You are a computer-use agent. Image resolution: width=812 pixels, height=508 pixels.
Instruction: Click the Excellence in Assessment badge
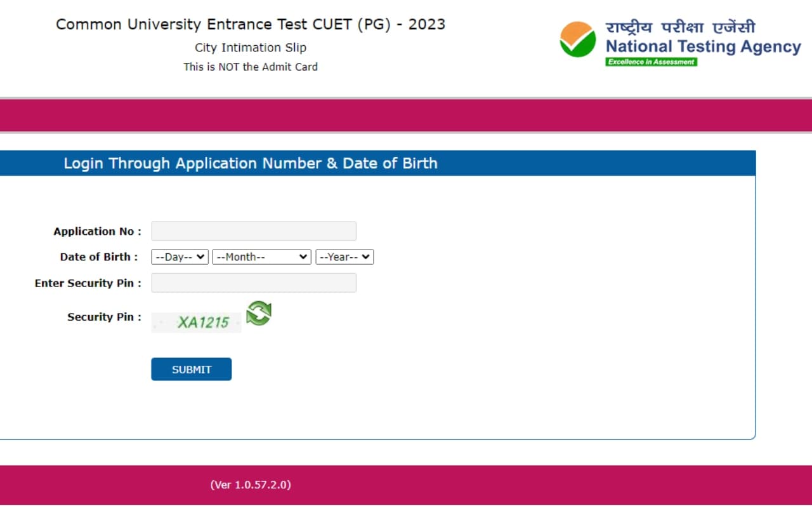(653, 62)
